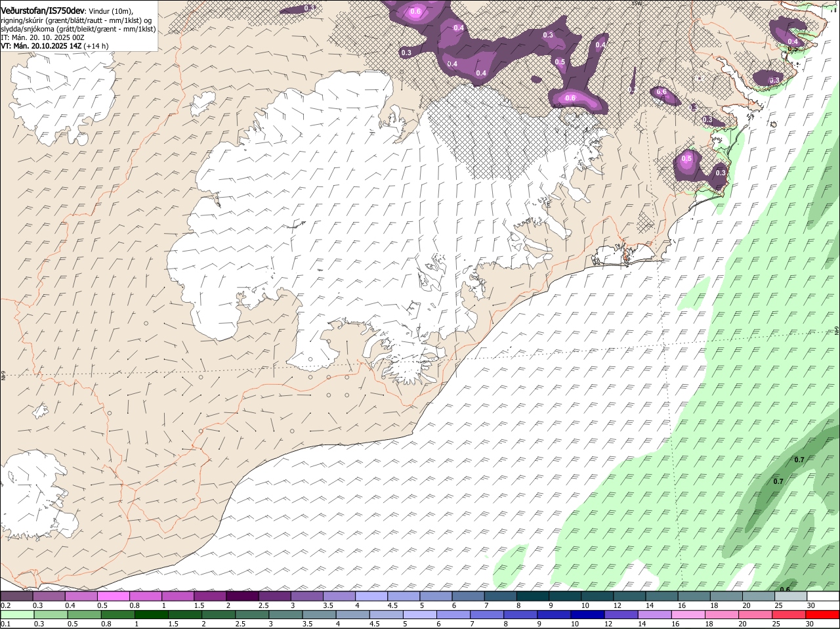Pick upper legend swatch labeled 0.2

pyautogui.click(x=16, y=596)
